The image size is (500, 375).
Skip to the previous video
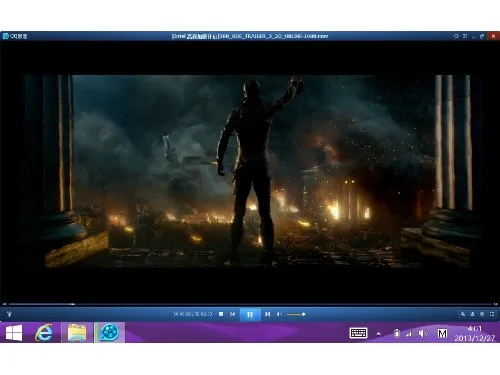click(x=233, y=314)
